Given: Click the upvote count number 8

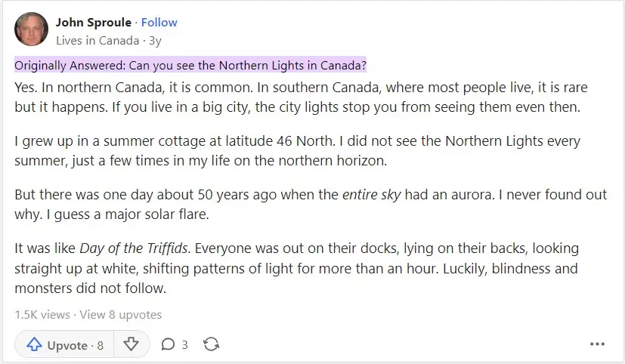Looking at the screenshot, I should tap(100, 345).
